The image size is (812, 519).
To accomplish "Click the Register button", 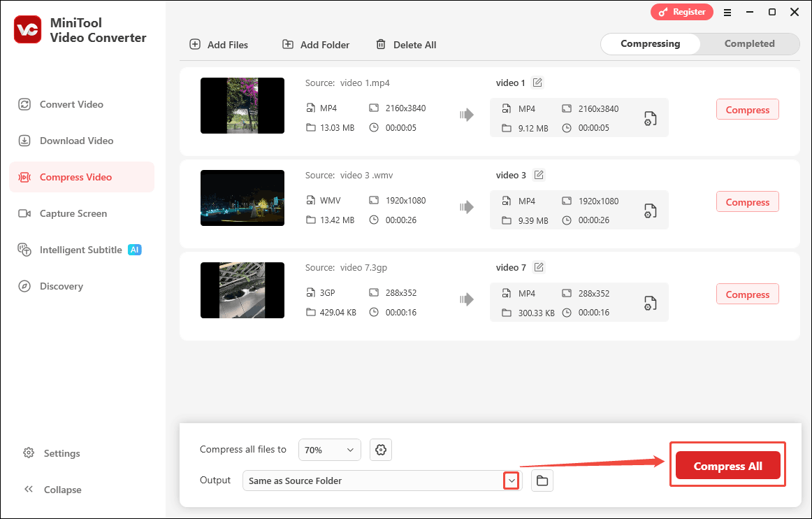I will (x=681, y=12).
